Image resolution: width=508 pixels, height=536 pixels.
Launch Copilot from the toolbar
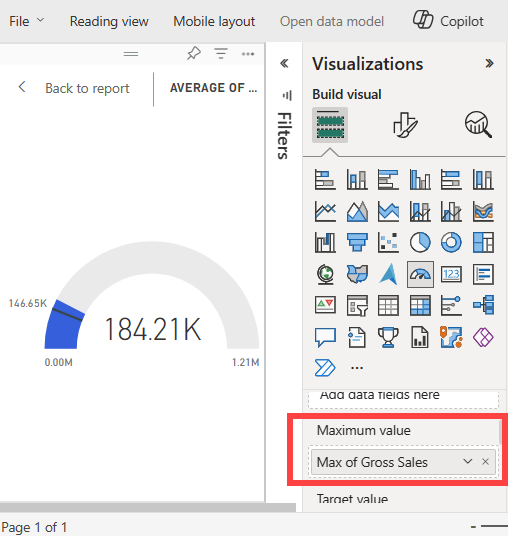coord(448,21)
